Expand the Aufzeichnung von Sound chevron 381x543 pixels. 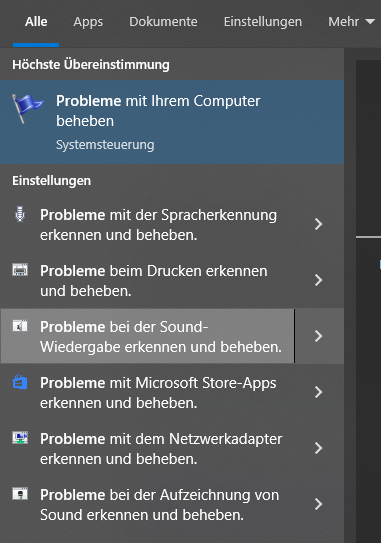pyautogui.click(x=319, y=504)
